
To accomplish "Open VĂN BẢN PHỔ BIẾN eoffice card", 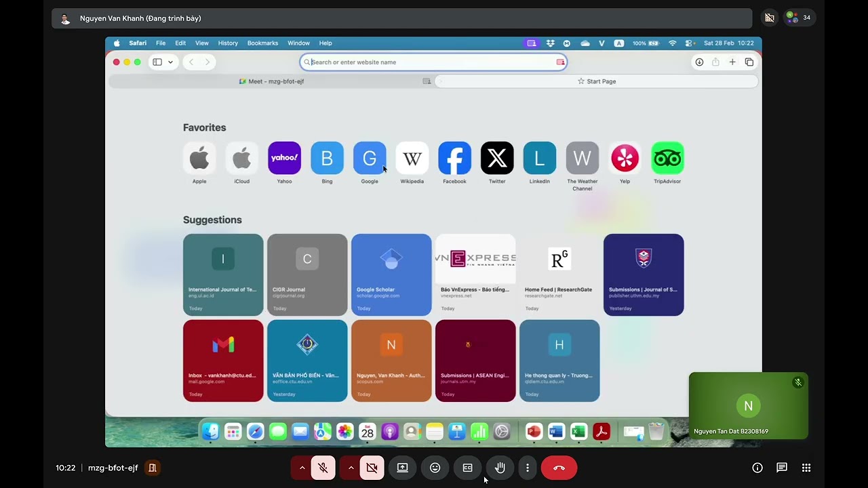I will tap(307, 361).
